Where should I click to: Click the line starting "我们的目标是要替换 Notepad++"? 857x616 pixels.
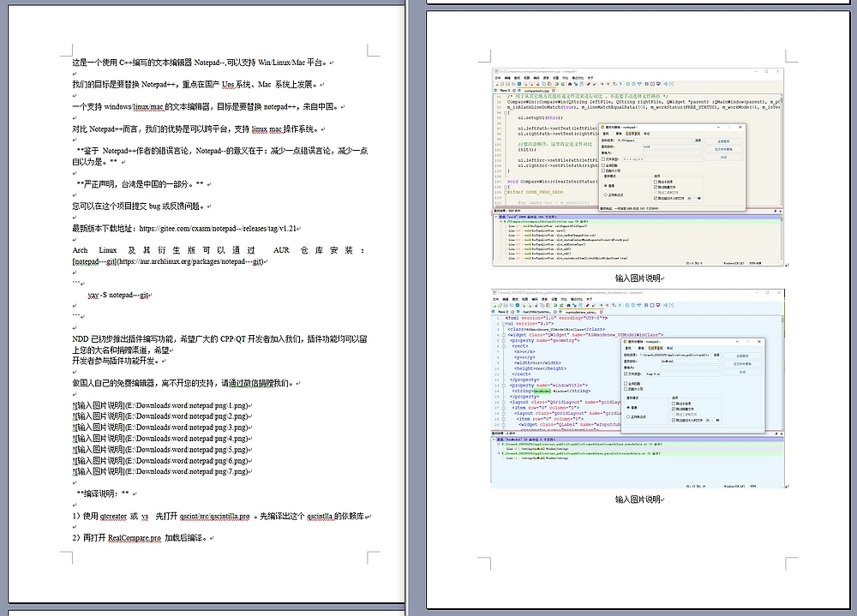pos(195,84)
